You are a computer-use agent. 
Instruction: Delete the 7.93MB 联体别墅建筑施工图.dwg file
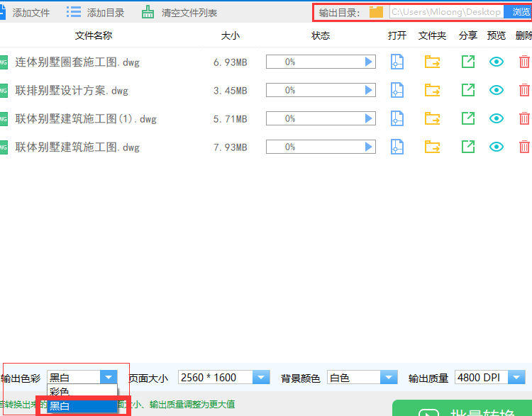524,147
